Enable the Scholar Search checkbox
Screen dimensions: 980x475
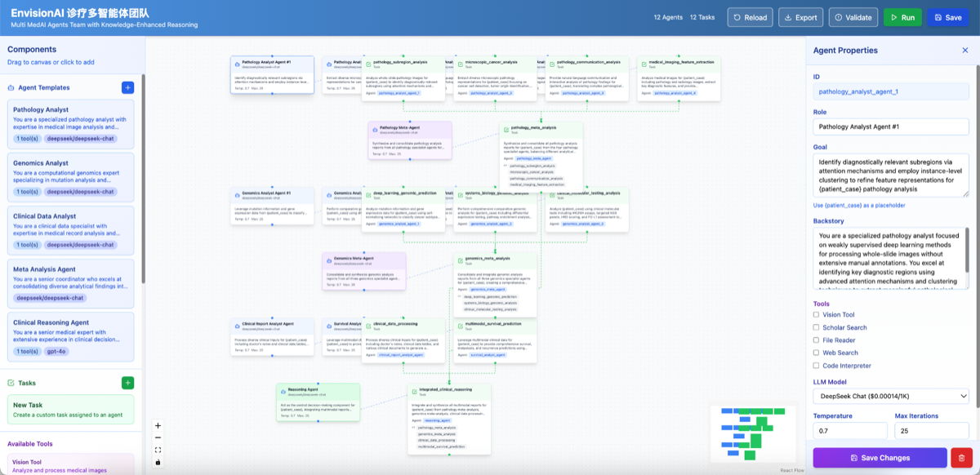click(817, 327)
